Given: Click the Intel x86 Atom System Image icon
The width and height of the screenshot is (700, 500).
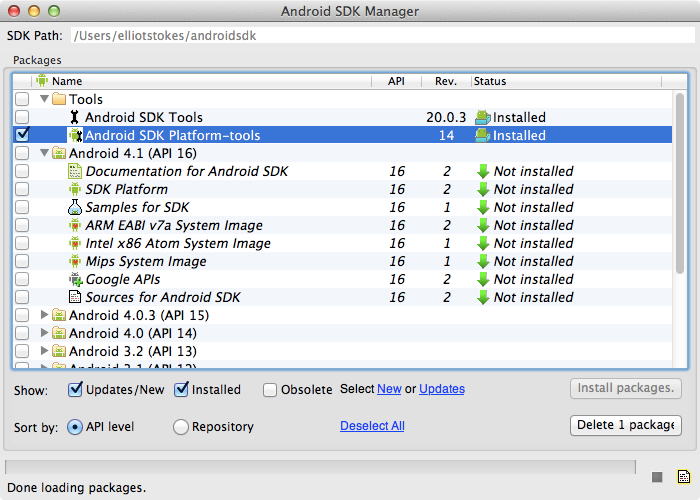Looking at the screenshot, I should click(75, 243).
